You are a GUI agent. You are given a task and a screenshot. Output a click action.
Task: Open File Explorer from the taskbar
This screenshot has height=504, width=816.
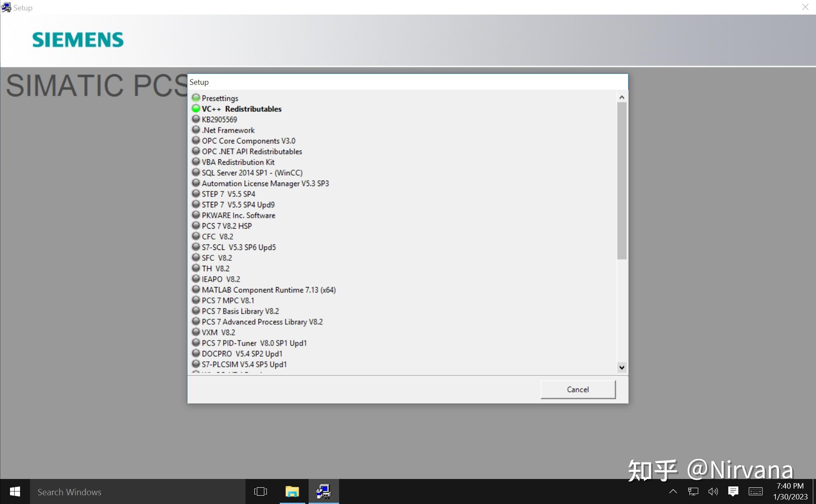click(292, 491)
